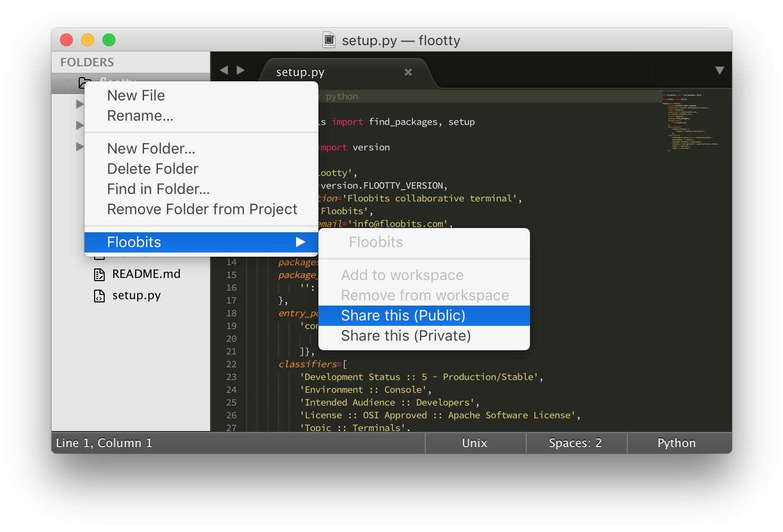Choose Remove Folder from Project

click(202, 209)
